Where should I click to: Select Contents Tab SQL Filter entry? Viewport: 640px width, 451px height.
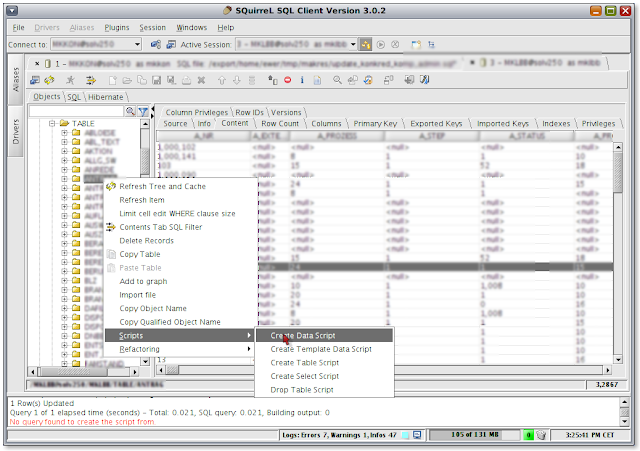180,227
